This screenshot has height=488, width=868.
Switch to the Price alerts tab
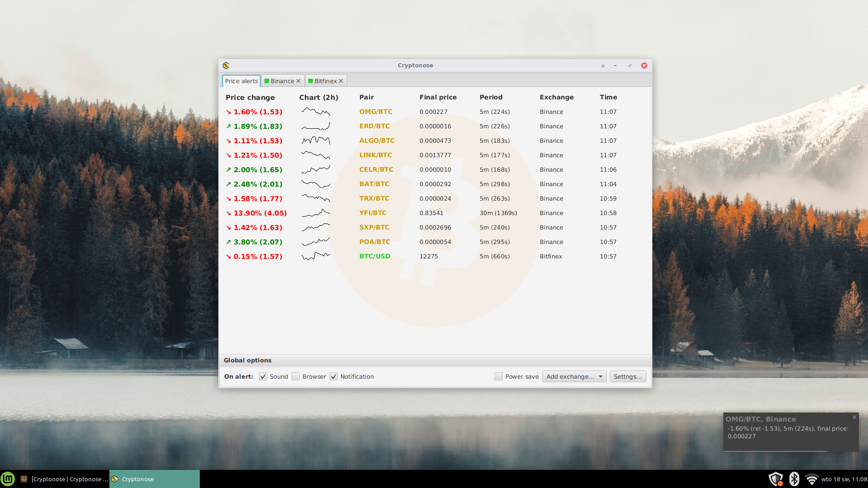(x=241, y=81)
